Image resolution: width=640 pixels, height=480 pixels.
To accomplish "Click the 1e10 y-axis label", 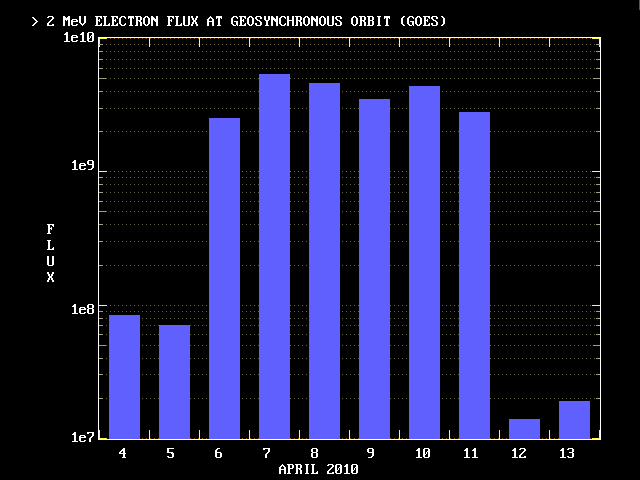I will (79, 38).
